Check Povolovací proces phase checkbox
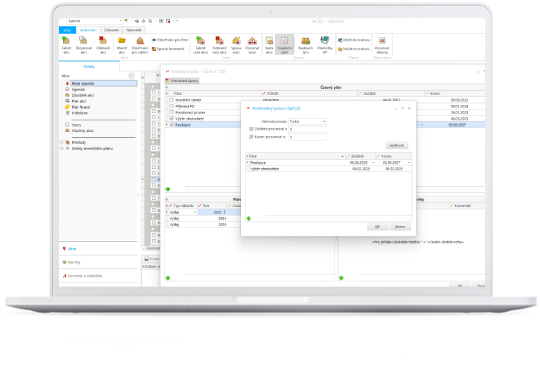 172,112
